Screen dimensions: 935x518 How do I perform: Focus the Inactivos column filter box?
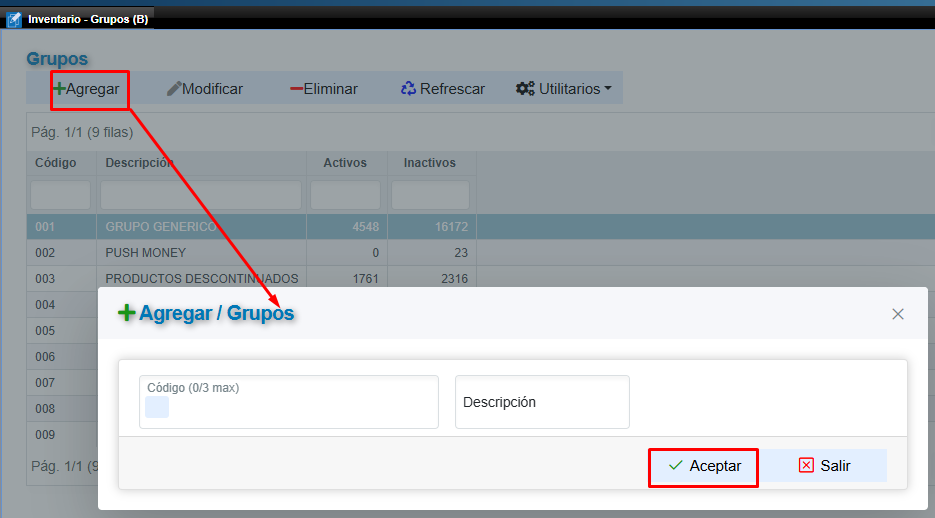[430, 195]
